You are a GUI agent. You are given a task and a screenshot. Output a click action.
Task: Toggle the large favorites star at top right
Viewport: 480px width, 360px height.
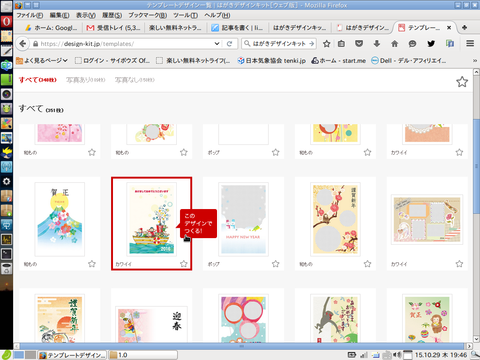point(462,82)
